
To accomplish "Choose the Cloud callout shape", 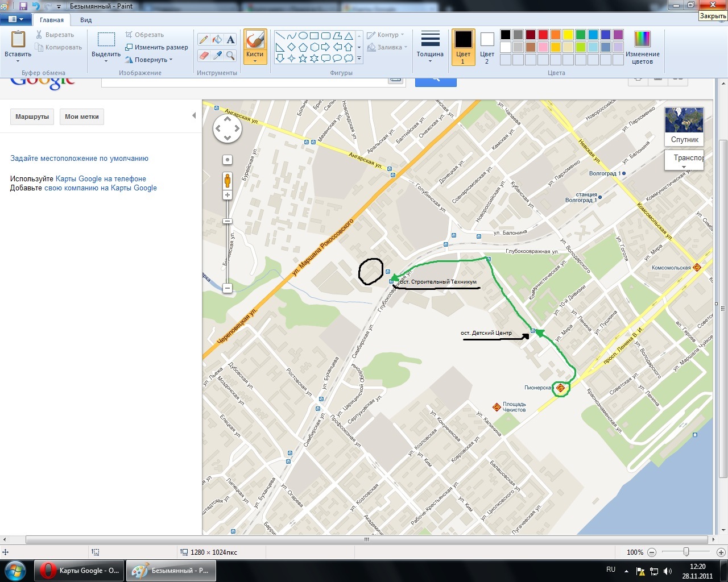I will [349, 58].
